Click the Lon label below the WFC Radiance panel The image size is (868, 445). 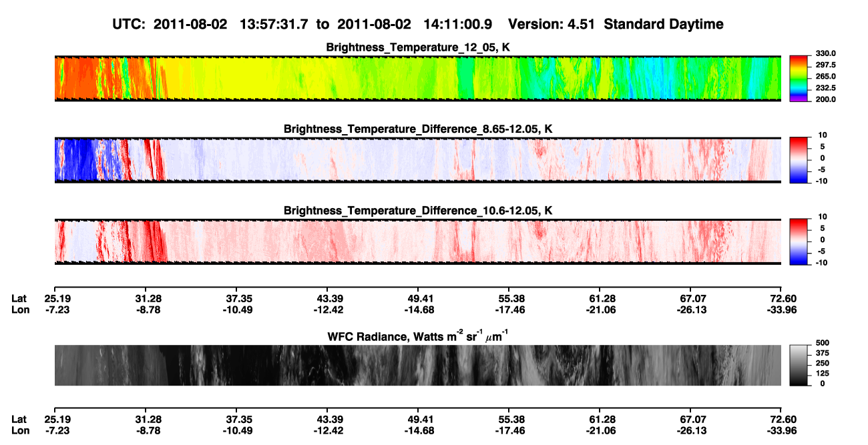click(x=19, y=430)
